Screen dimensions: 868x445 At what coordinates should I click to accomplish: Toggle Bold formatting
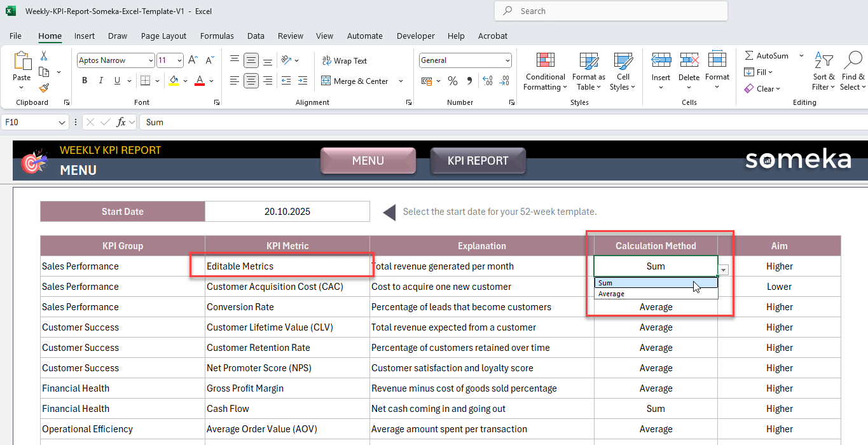(85, 81)
